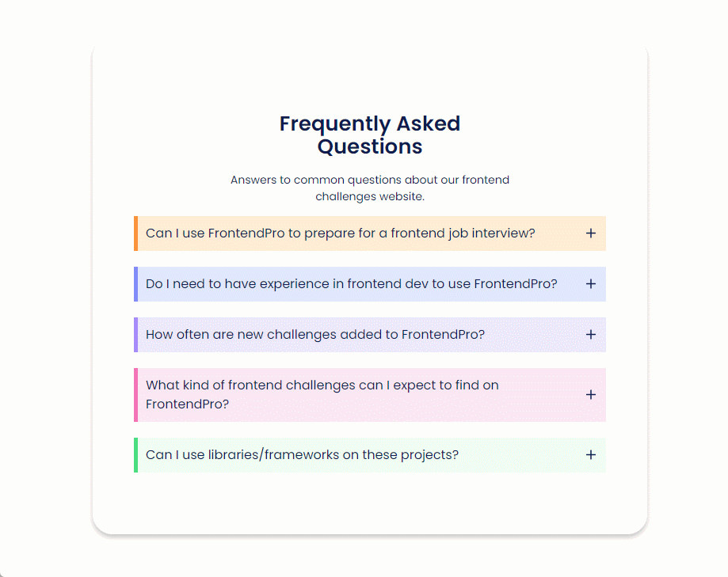Click the plus icon on the job interview question

pyautogui.click(x=591, y=233)
